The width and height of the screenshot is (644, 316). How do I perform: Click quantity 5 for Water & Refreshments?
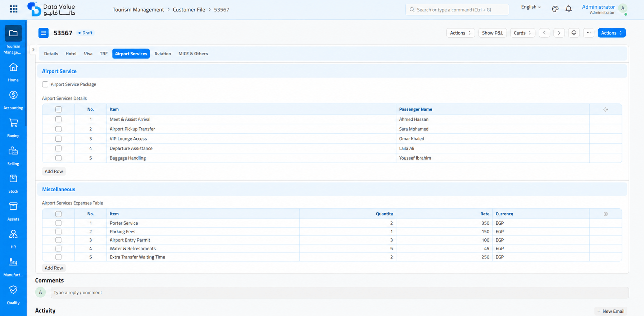(x=348, y=249)
